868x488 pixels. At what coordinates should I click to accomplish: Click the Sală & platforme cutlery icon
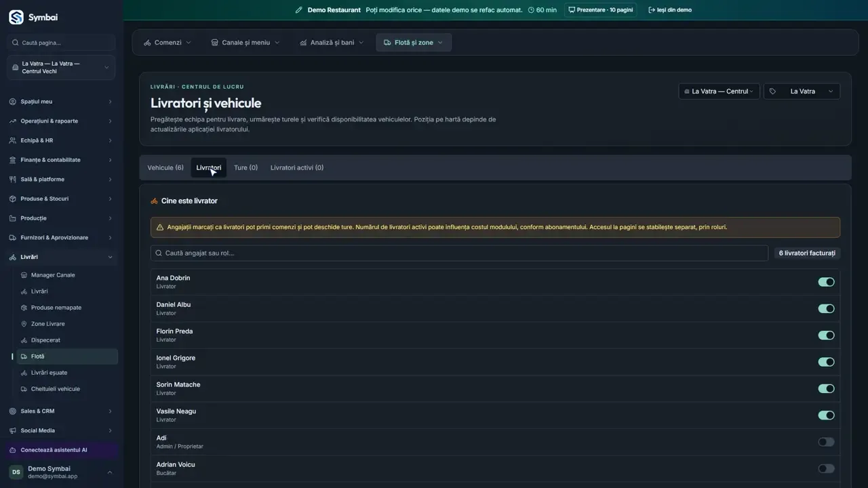point(13,180)
